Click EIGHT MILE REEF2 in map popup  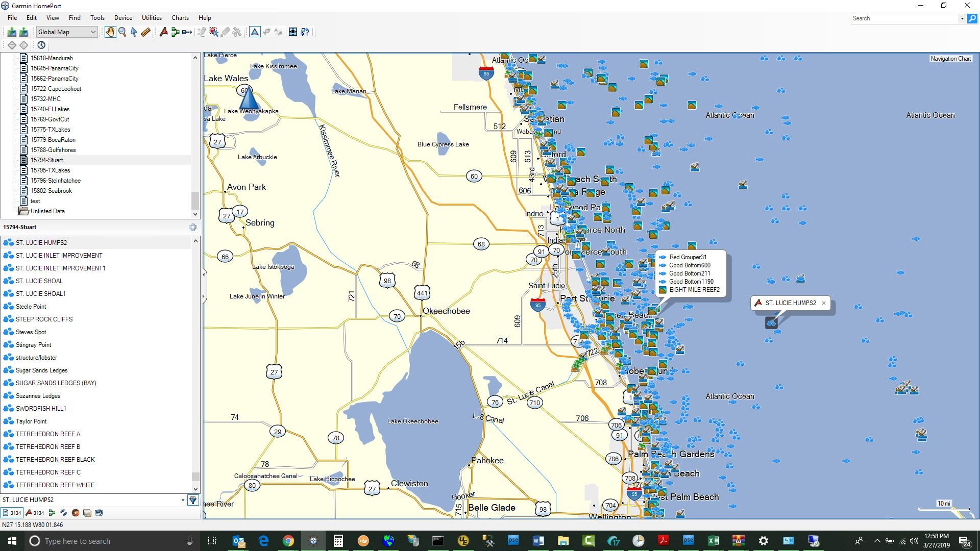[x=694, y=290]
